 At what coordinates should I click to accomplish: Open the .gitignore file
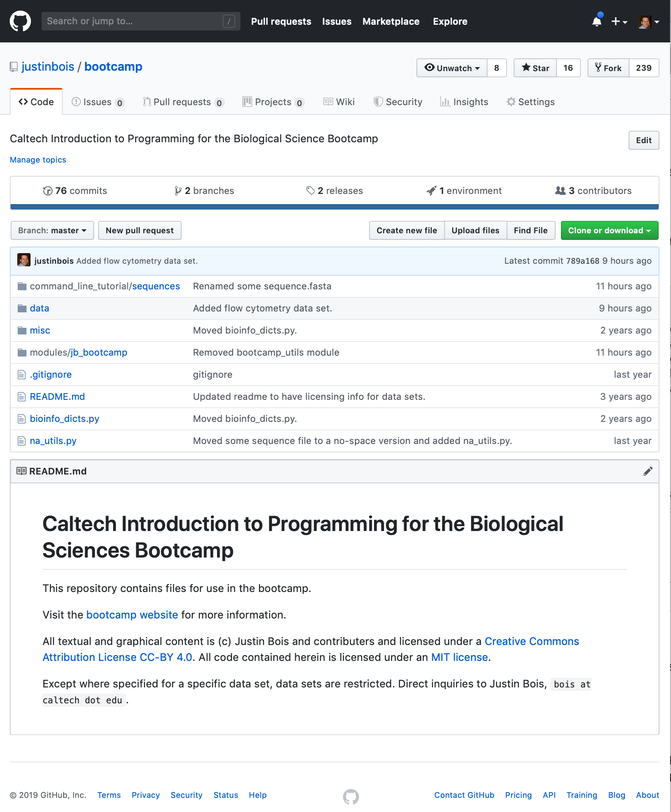pos(51,375)
